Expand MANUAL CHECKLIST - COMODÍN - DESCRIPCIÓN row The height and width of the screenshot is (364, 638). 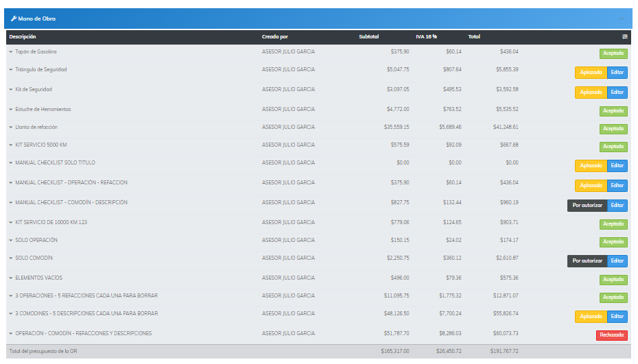point(11,203)
